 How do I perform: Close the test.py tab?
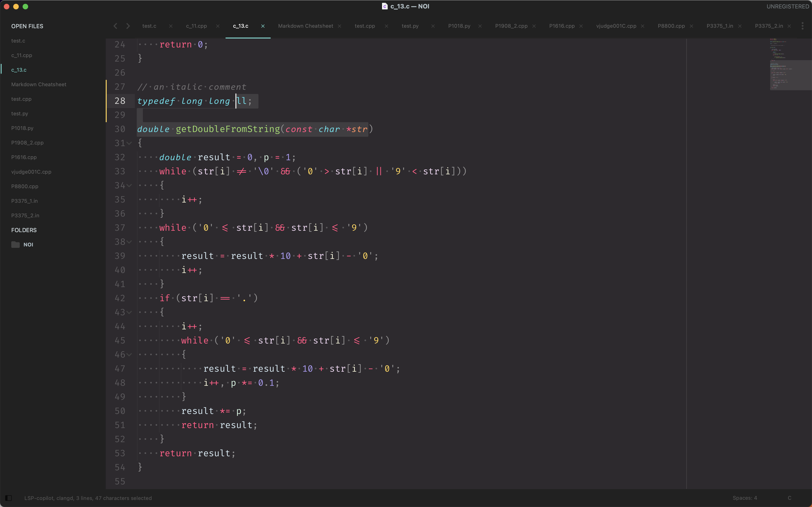tap(433, 26)
